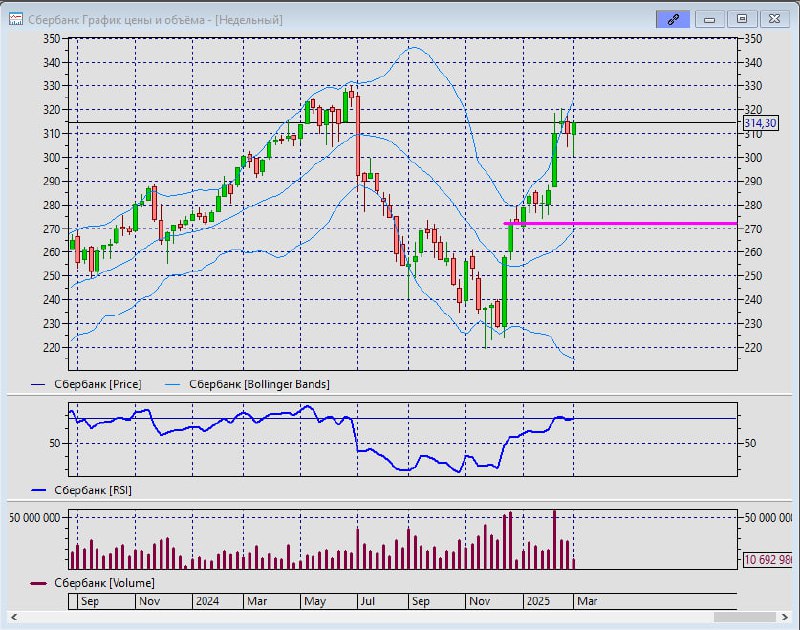Screen dimensions: 800x630
Task: Click the horizontal scrollbar thumb
Action: [x=744, y=617]
